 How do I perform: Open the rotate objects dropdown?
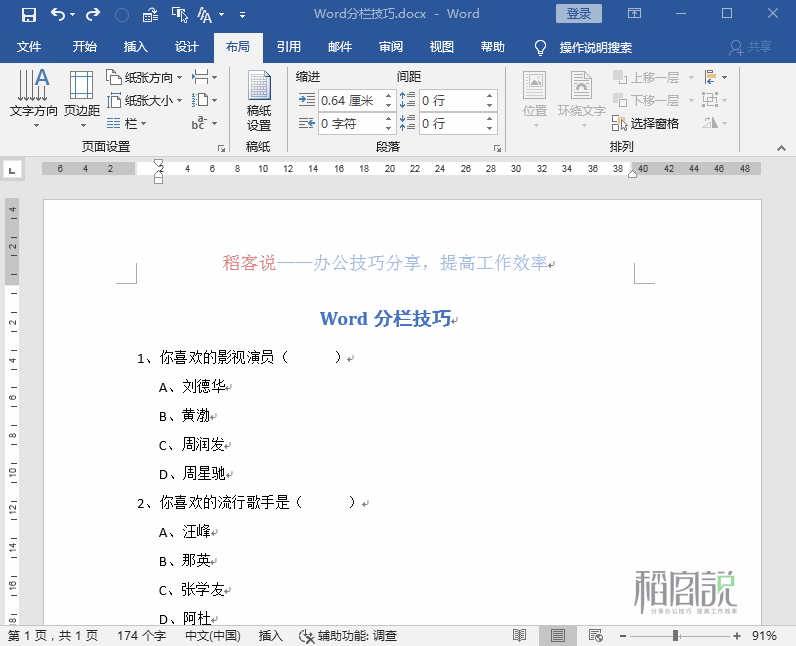click(x=715, y=123)
